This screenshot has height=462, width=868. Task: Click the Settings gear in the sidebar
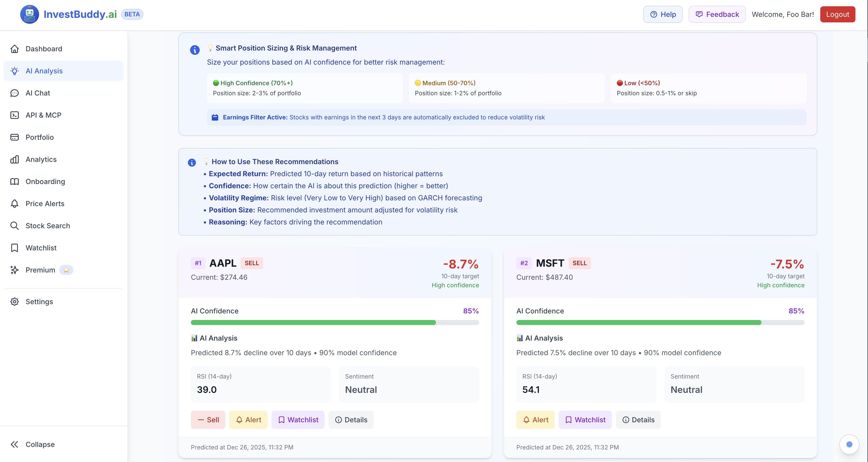tap(15, 301)
